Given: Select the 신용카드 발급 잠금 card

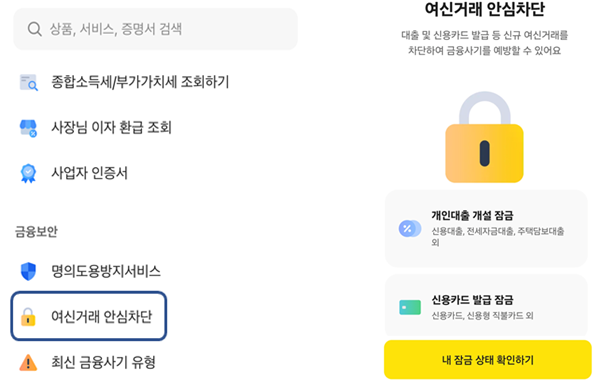Looking at the screenshot, I should (486, 307).
